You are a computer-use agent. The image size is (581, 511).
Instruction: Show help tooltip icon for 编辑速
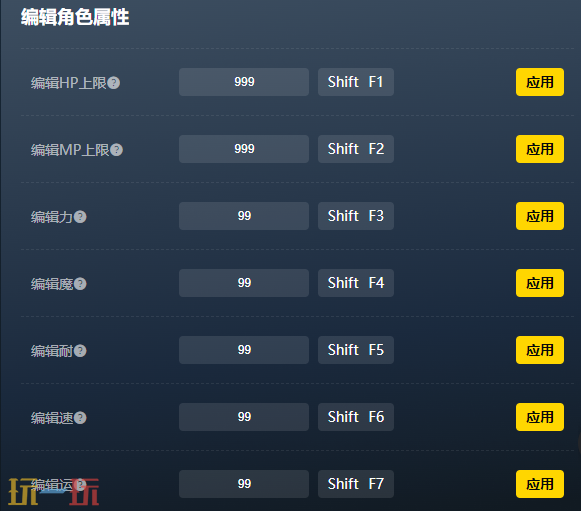click(80, 418)
